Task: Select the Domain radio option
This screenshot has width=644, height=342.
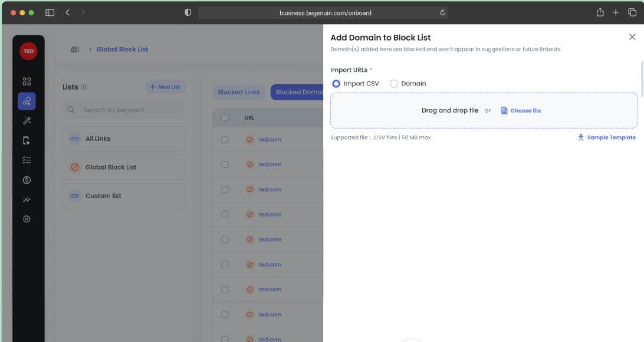Action: 393,84
